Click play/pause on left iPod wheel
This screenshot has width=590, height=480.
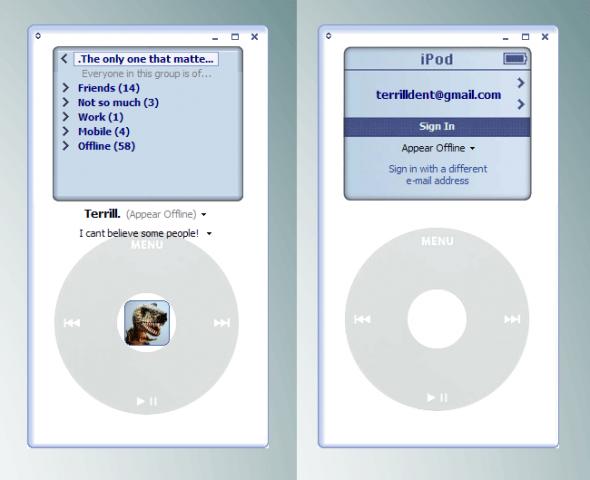pos(147,401)
